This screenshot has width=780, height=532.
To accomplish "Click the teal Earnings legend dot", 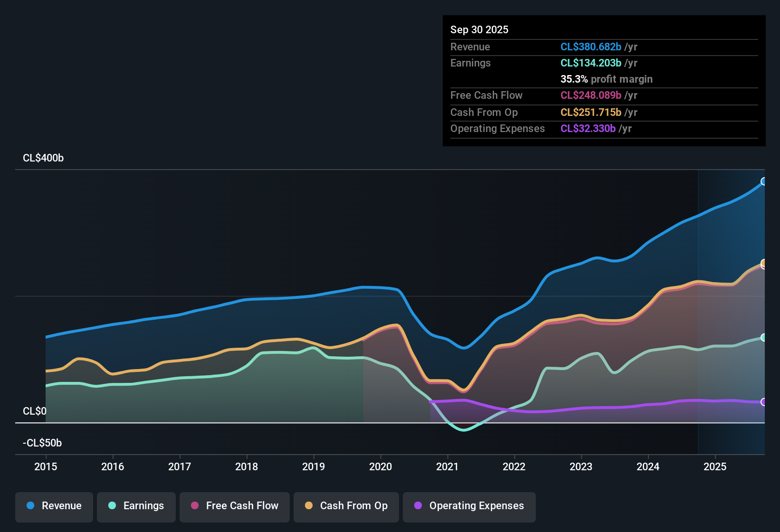I will (112, 506).
